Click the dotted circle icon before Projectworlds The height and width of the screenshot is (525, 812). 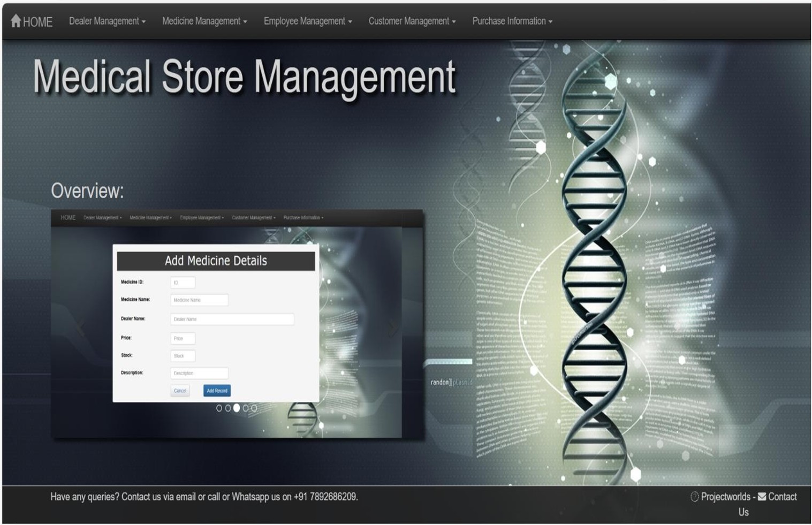tap(694, 497)
